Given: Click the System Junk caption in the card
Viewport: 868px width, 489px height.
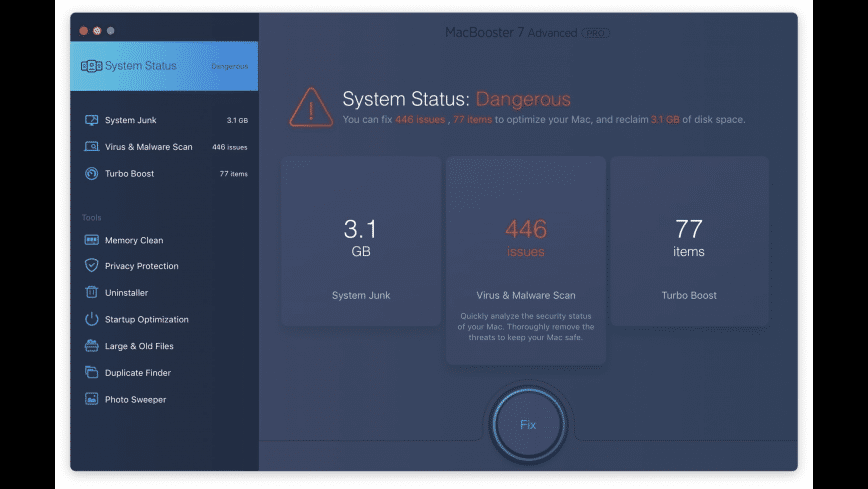Looking at the screenshot, I should [361, 295].
